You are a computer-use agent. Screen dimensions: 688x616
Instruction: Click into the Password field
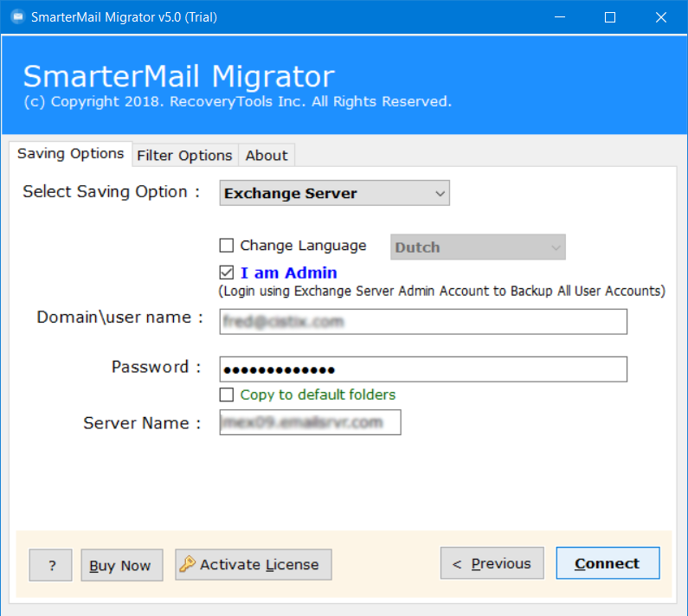coord(423,369)
